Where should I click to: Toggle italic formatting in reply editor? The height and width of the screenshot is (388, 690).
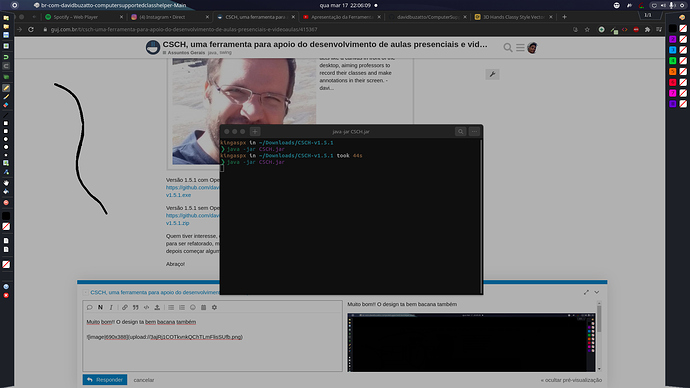(111, 307)
